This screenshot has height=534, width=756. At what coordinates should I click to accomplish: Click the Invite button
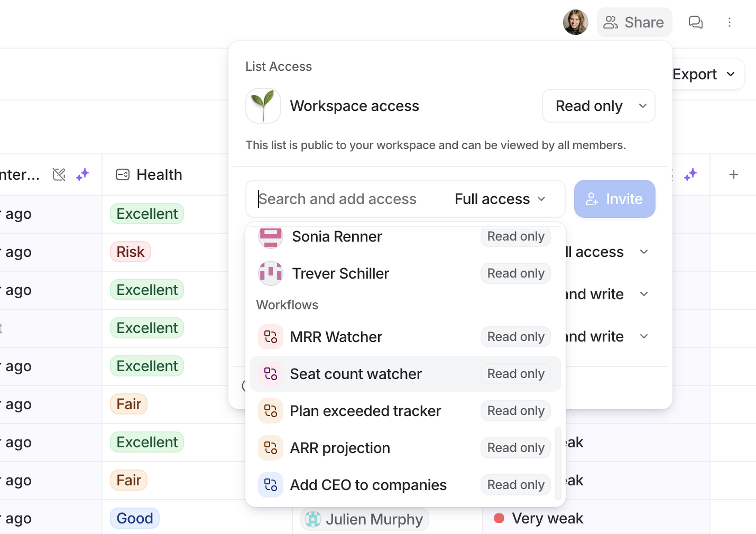[x=614, y=199]
